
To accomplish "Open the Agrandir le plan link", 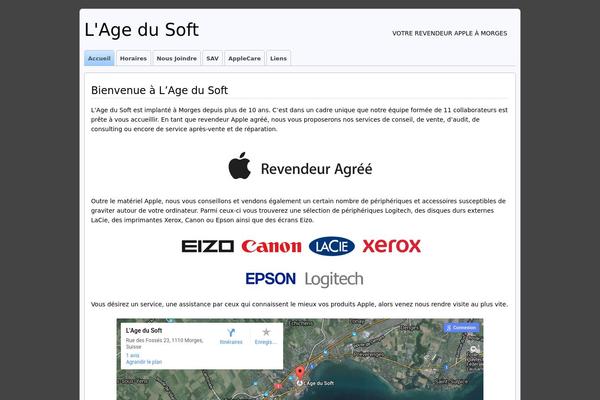I will (x=144, y=362).
